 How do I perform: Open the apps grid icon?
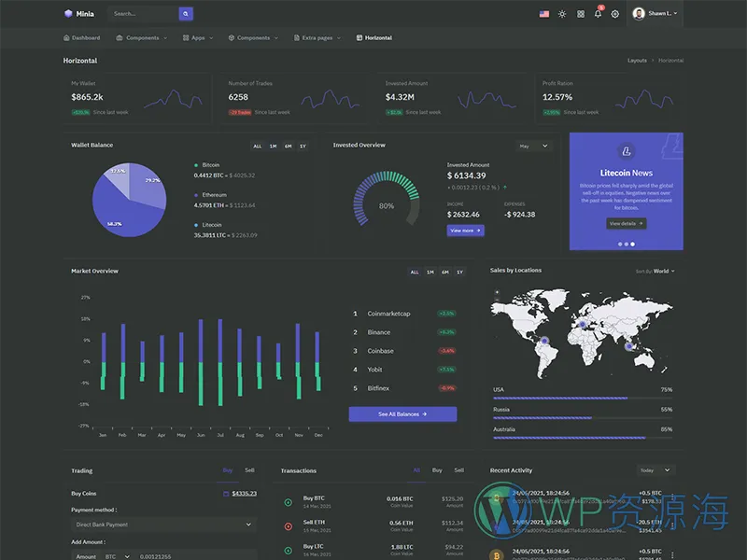[581, 14]
